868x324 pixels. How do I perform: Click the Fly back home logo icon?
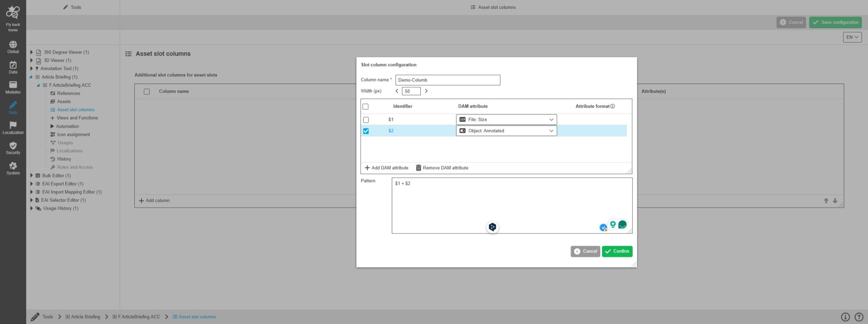pyautogui.click(x=13, y=13)
